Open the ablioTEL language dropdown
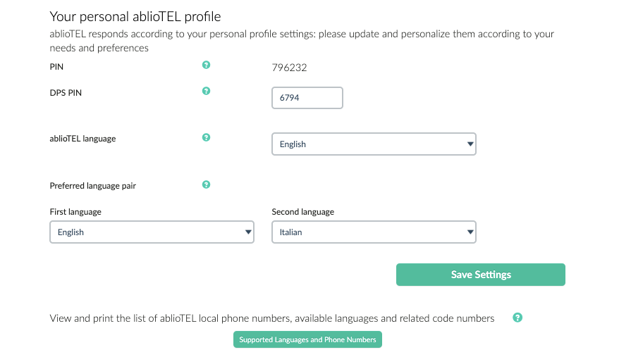The width and height of the screenshot is (631, 364). pos(374,144)
